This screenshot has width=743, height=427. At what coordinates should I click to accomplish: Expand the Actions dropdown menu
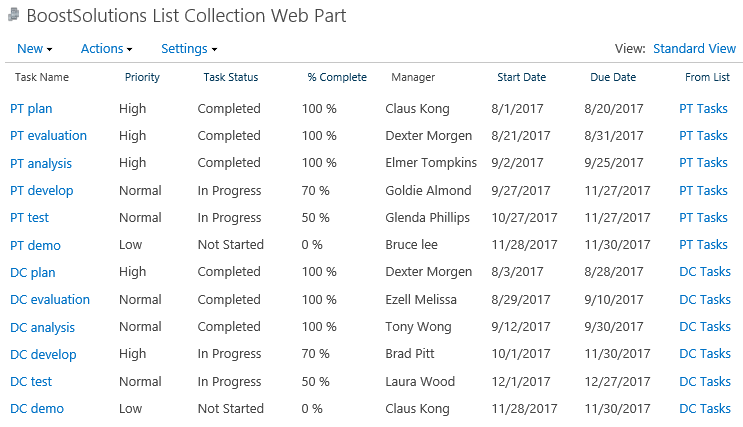click(107, 49)
